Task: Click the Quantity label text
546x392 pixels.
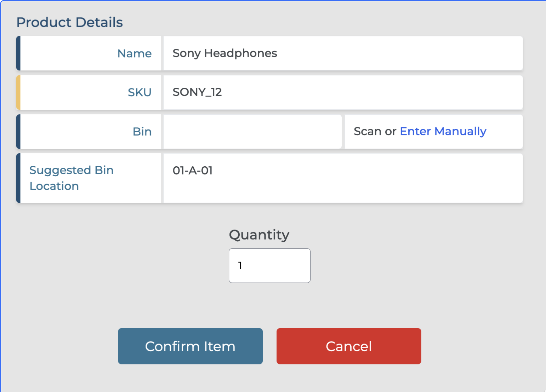Action: (259, 235)
